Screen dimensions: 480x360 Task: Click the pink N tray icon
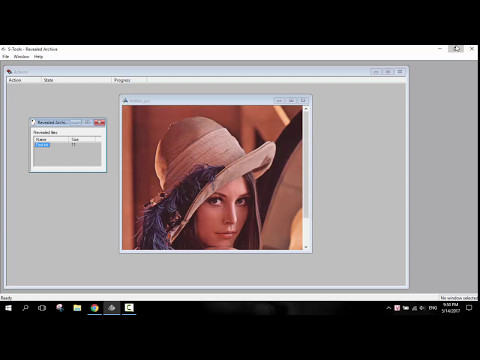point(397,308)
